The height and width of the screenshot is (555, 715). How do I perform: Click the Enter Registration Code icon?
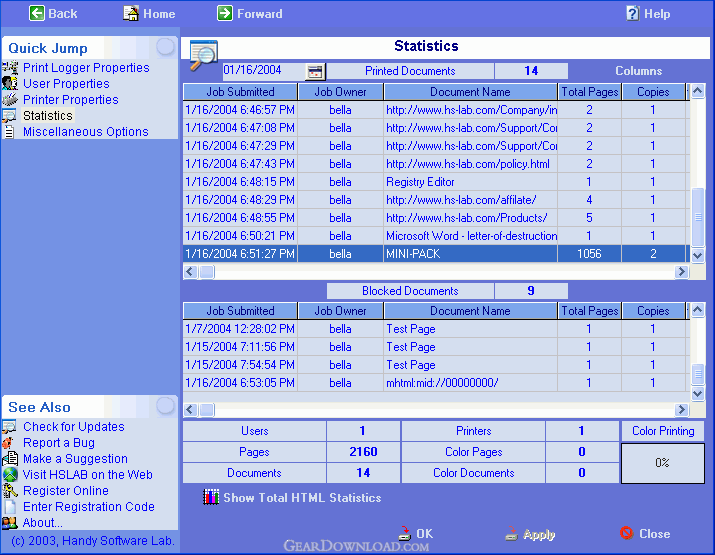10,507
